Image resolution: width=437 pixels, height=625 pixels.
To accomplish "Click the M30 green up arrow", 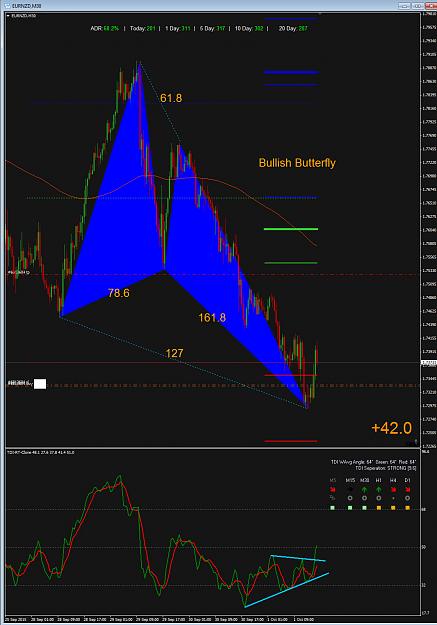I will [x=364, y=489].
